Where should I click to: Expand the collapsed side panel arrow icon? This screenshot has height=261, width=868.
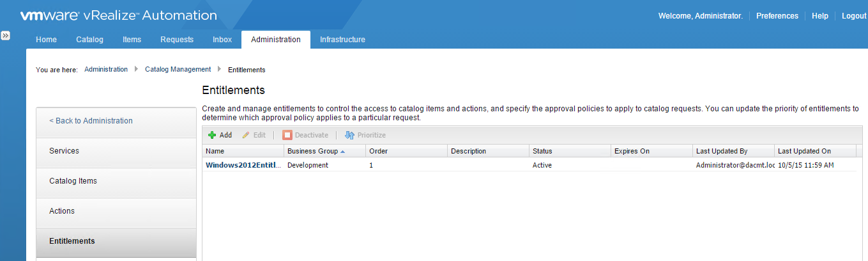coord(5,36)
